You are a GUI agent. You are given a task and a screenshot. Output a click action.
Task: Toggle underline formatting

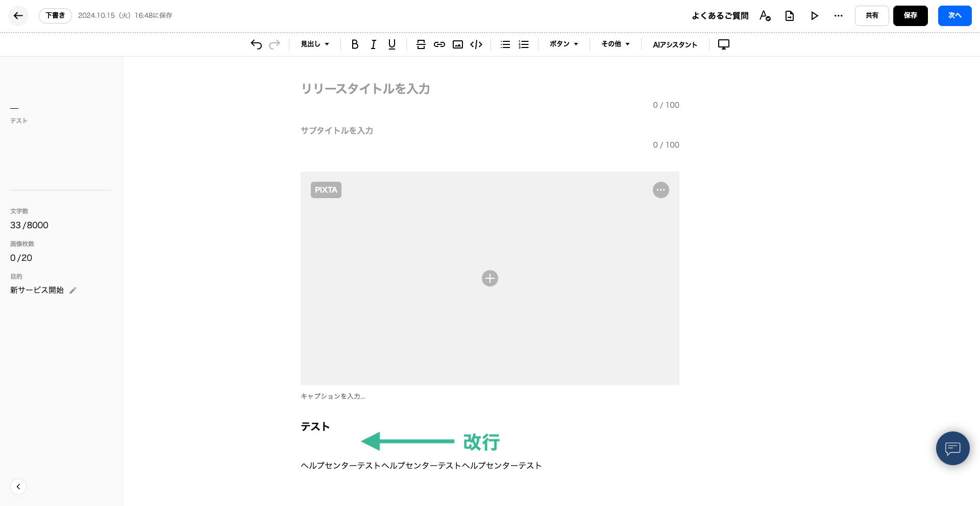point(392,44)
